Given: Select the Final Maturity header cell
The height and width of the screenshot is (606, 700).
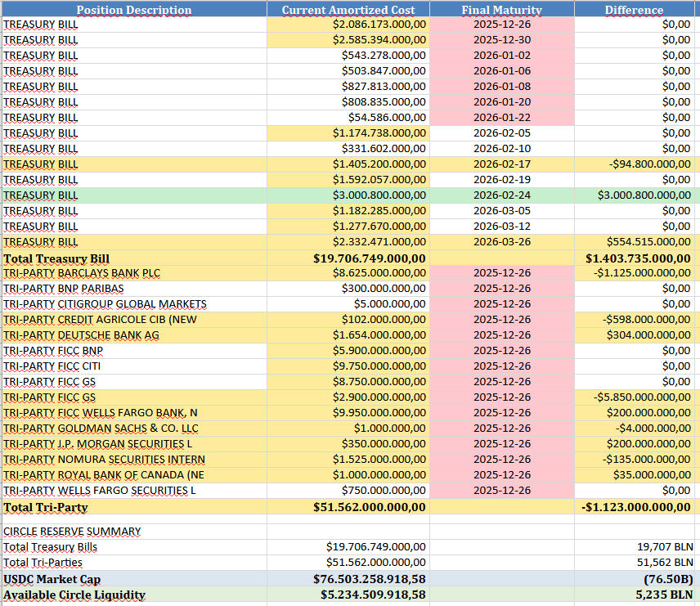Looking at the screenshot, I should pyautogui.click(x=502, y=10).
